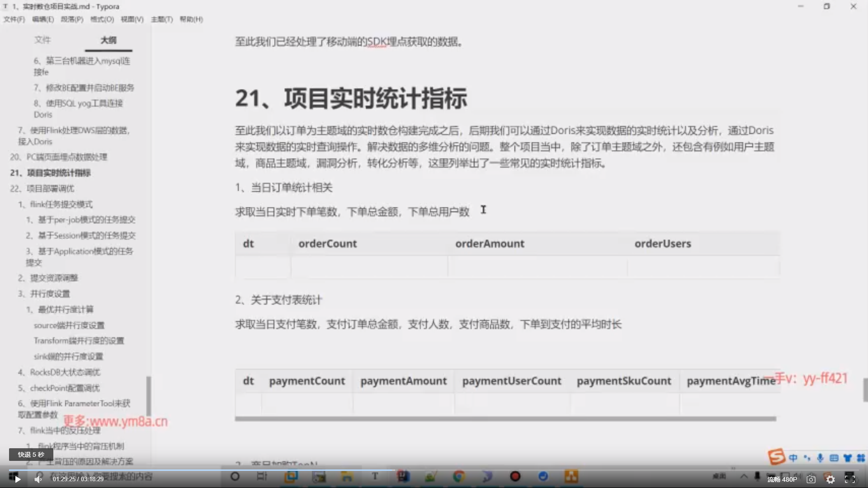Screen dimensions: 868x488
Task: Toggle Sogou voice input microphone
Action: pos(820,458)
